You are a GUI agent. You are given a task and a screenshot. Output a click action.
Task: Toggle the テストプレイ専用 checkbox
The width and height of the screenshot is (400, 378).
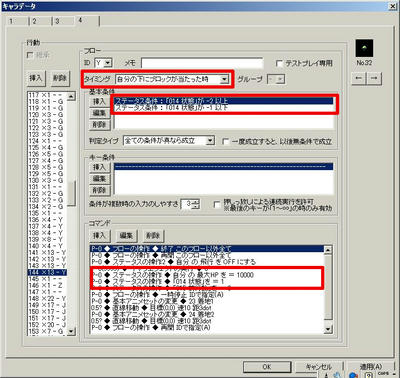(279, 63)
